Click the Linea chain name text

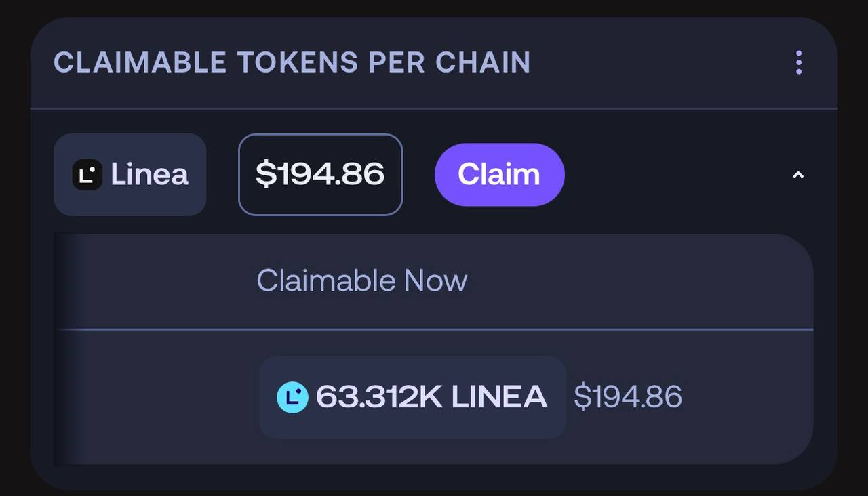149,175
